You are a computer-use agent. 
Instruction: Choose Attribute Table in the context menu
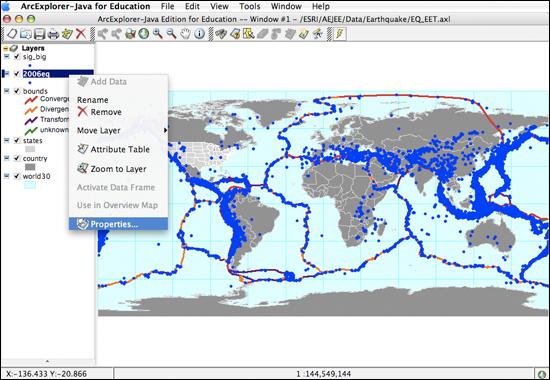[x=119, y=149]
